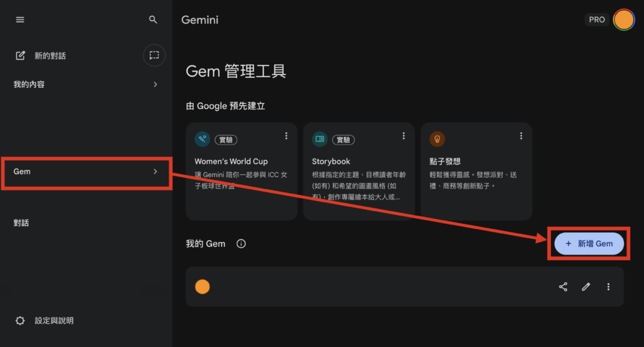The height and width of the screenshot is (347, 644).
Task: Expand the Gem sidebar chevron
Action: pos(155,171)
